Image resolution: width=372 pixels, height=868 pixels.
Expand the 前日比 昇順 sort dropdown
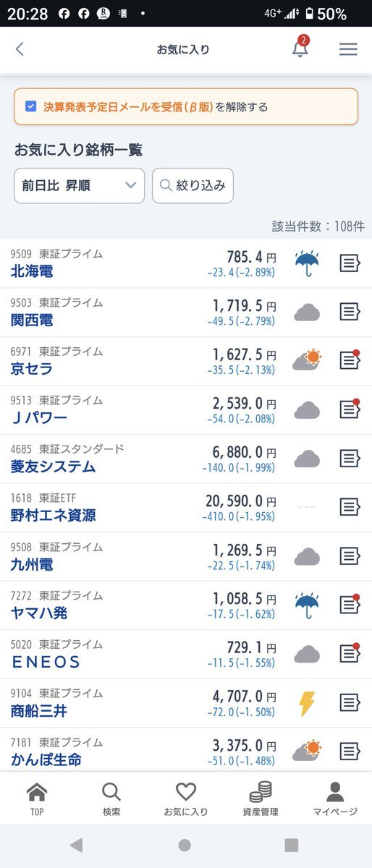pos(80,186)
